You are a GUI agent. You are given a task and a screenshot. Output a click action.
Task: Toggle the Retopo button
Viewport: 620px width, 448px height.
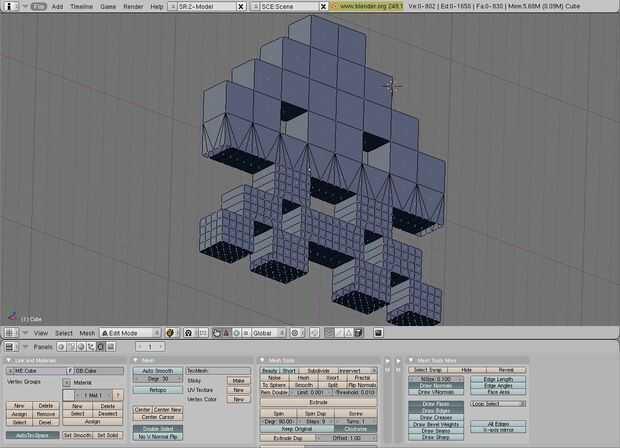(x=158, y=390)
